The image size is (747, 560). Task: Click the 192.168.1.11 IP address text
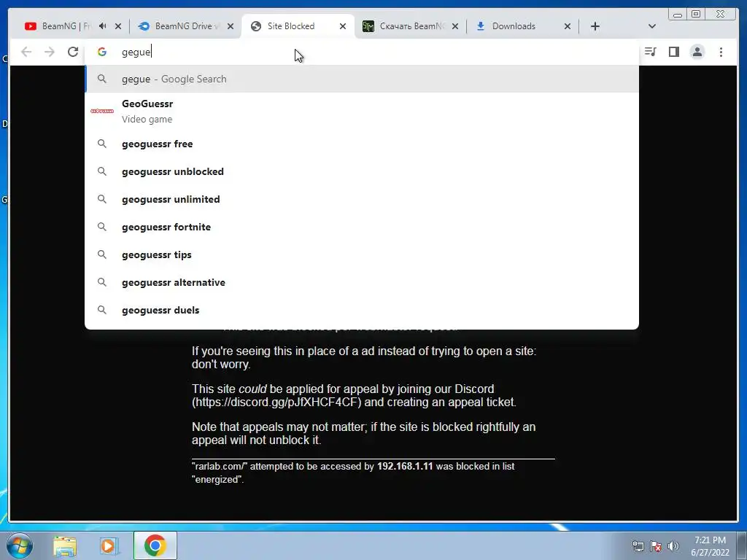click(405, 466)
